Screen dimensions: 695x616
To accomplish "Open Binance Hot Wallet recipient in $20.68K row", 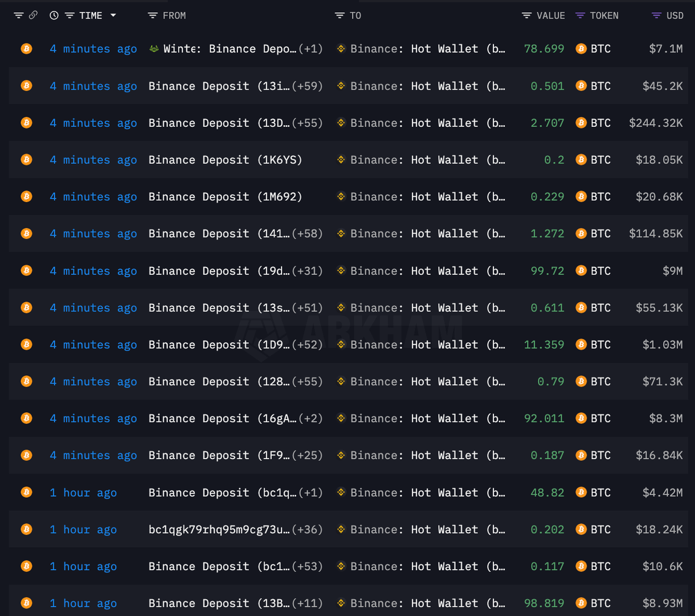I will coord(427,197).
